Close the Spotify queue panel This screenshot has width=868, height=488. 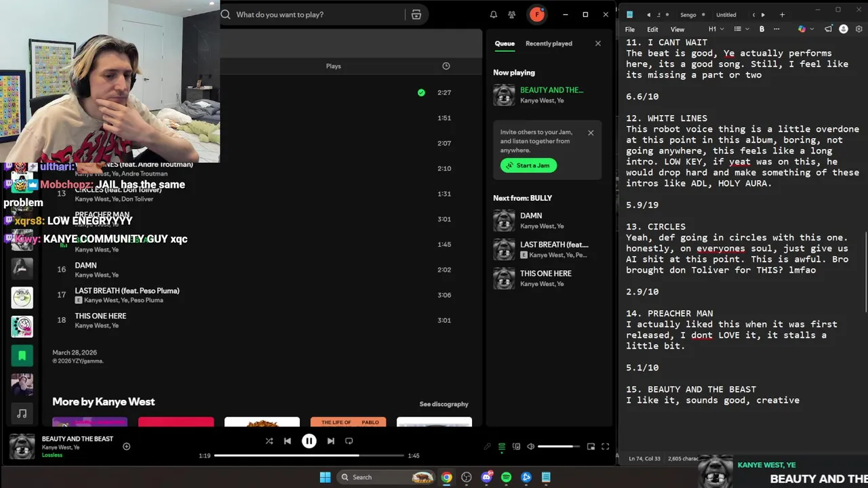(597, 43)
